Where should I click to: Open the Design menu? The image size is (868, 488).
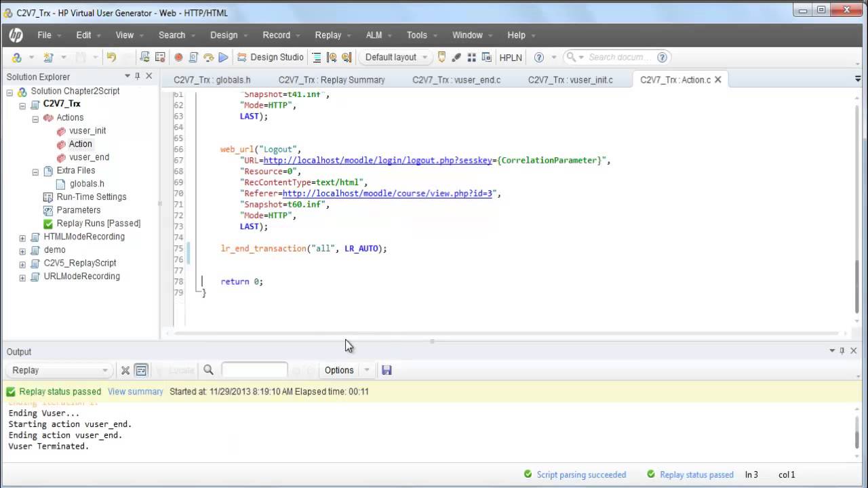[x=224, y=35]
